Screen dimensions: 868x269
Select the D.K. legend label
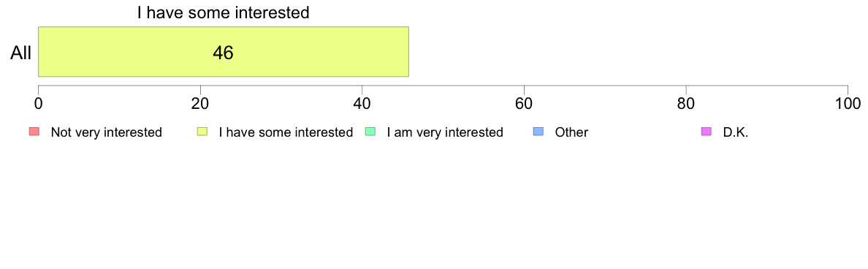[x=736, y=132]
